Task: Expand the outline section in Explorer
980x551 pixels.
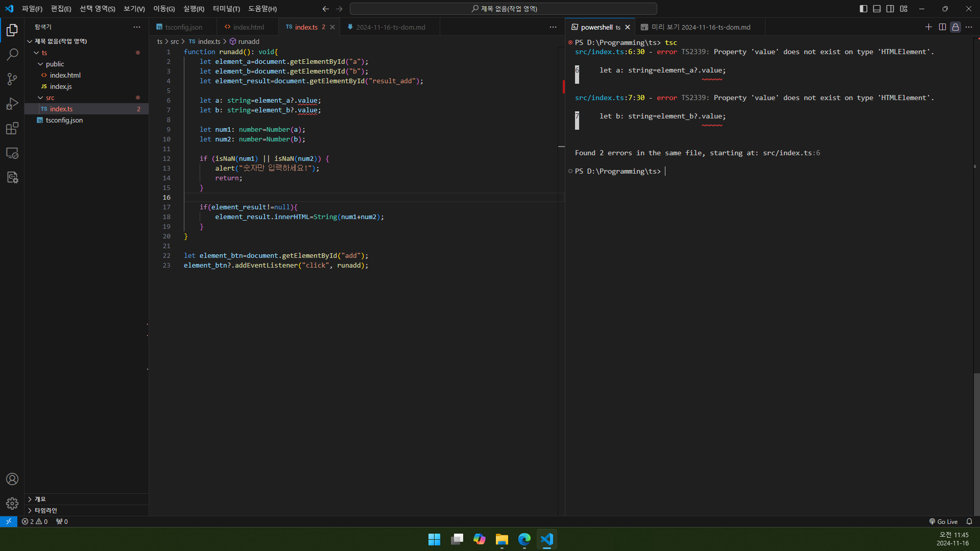Action: click(87, 499)
